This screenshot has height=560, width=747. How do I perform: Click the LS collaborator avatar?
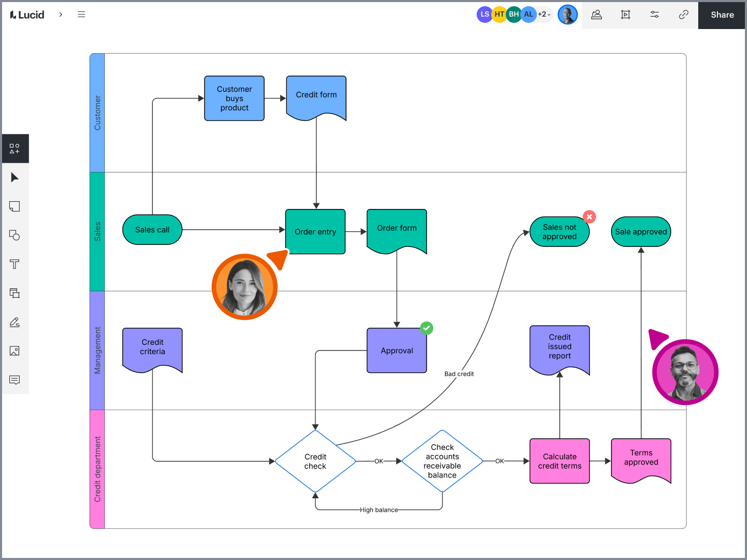pyautogui.click(x=485, y=15)
